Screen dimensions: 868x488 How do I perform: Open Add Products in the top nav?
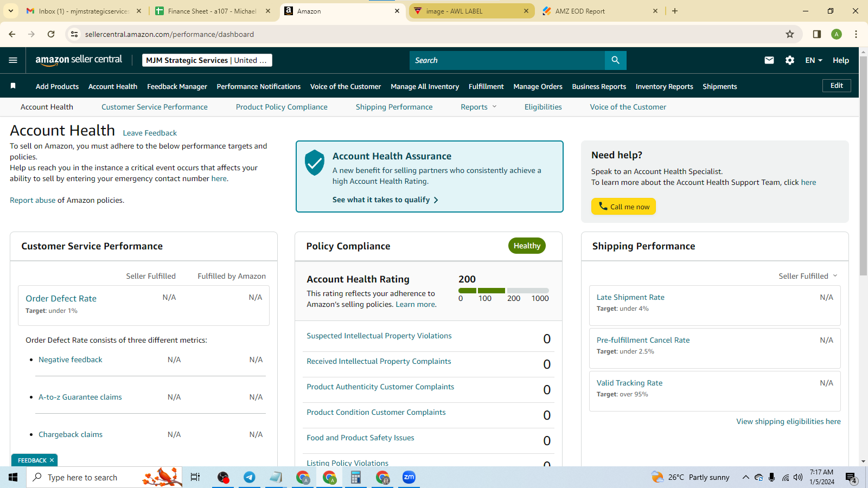point(57,86)
